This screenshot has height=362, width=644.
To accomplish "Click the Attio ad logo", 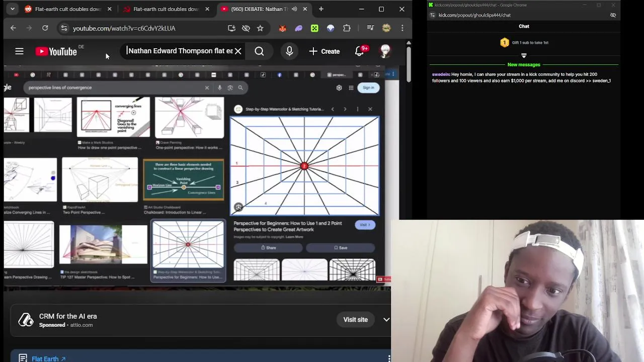I will click(x=26, y=320).
